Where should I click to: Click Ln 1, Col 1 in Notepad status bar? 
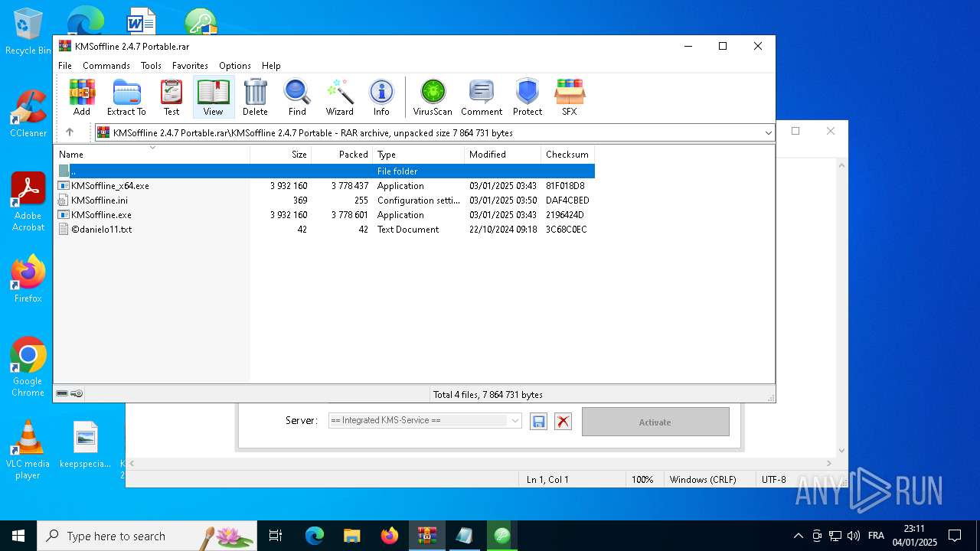(547, 480)
